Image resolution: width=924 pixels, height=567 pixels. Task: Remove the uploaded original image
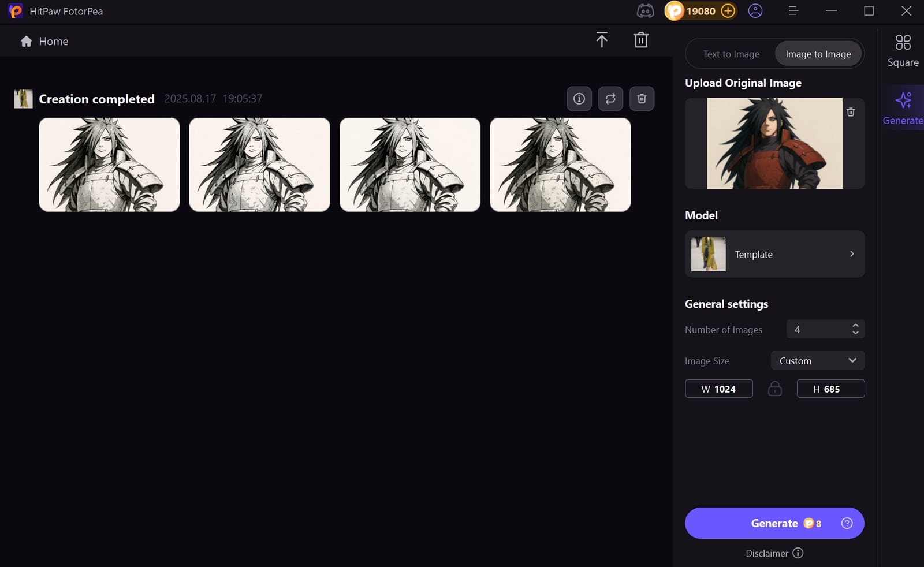[851, 112]
